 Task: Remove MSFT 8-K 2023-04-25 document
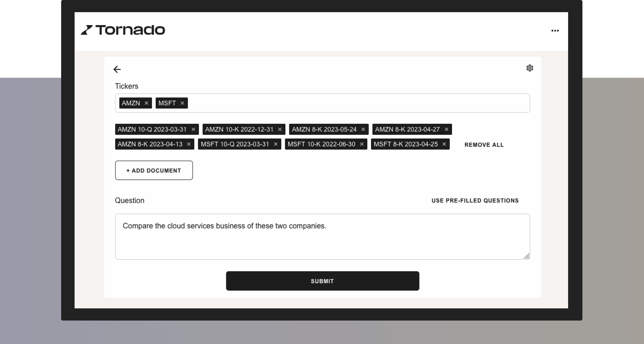coord(444,144)
